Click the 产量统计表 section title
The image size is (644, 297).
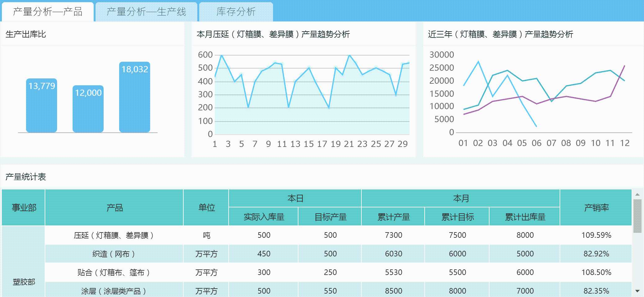coord(26,177)
